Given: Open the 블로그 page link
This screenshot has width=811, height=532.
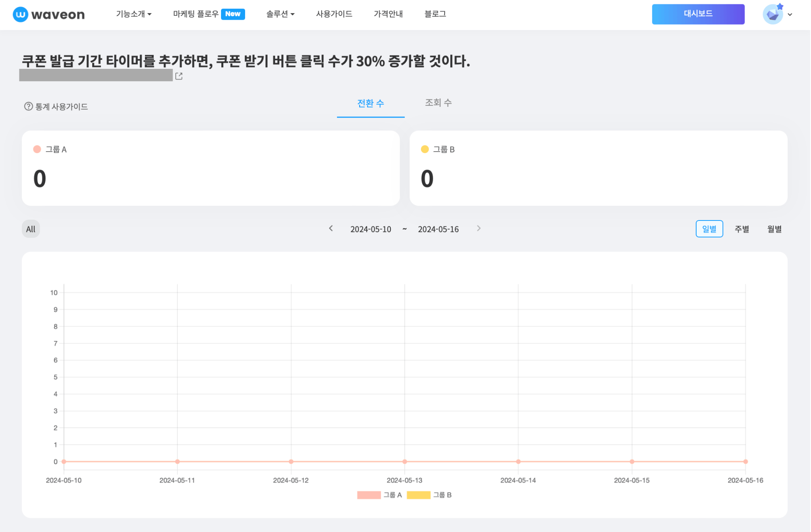Looking at the screenshot, I should [x=435, y=14].
